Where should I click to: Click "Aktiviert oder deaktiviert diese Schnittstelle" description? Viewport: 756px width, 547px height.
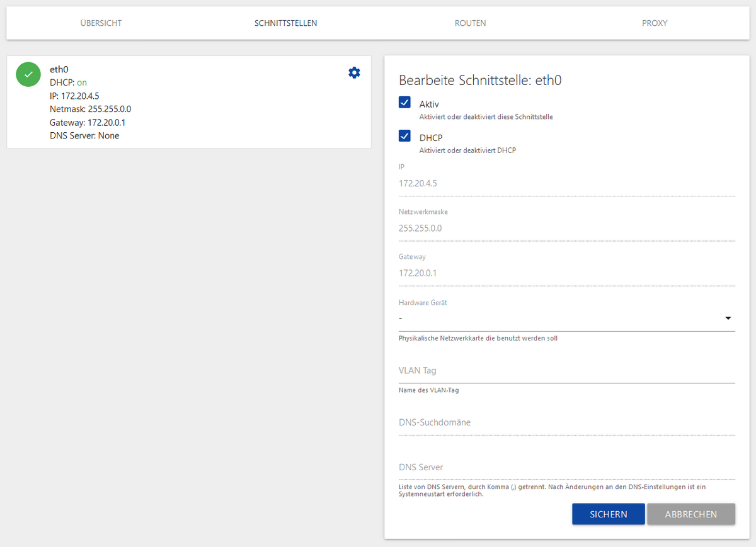[x=486, y=117]
